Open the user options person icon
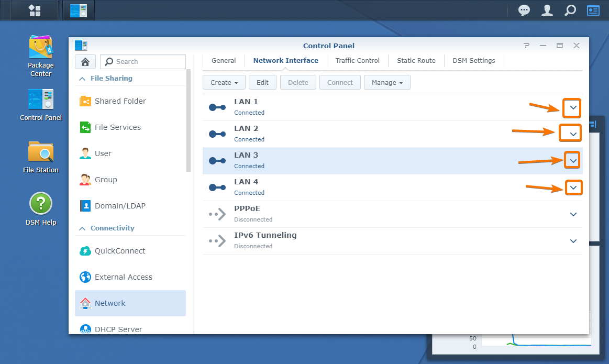Screen dimensions: 609x364 (x=547, y=10)
